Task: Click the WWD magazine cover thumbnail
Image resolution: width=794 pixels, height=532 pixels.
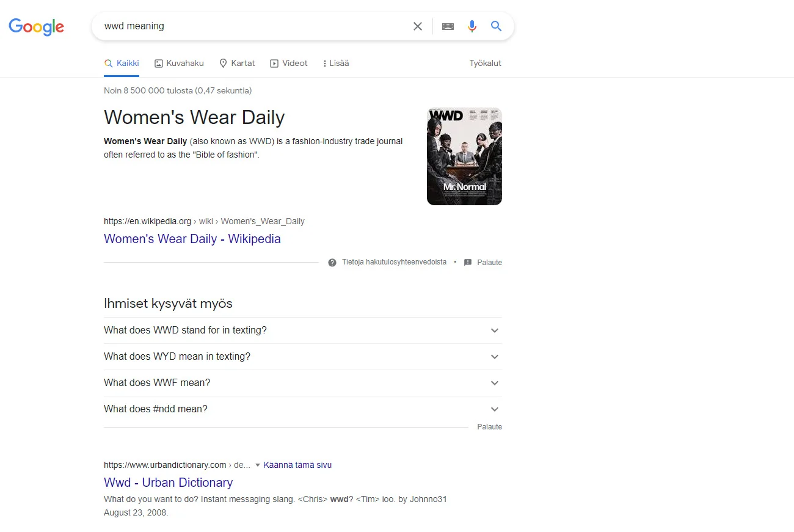Action: point(464,156)
